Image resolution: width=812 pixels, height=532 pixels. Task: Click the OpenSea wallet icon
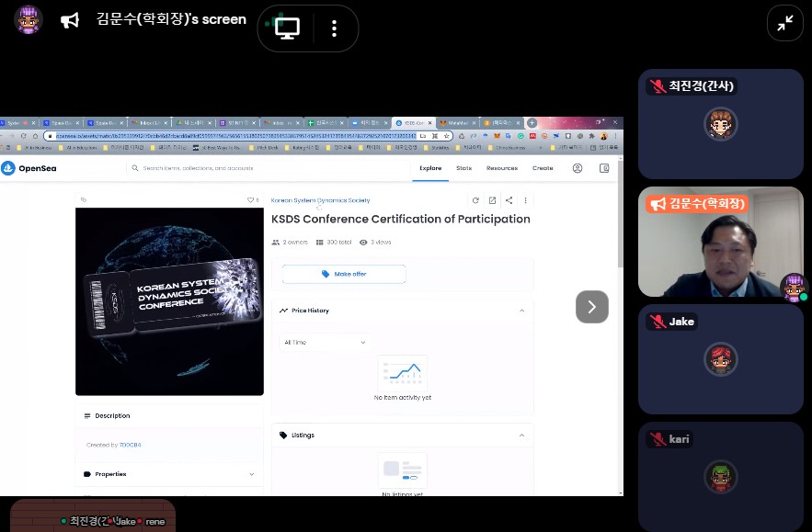pyautogui.click(x=604, y=168)
